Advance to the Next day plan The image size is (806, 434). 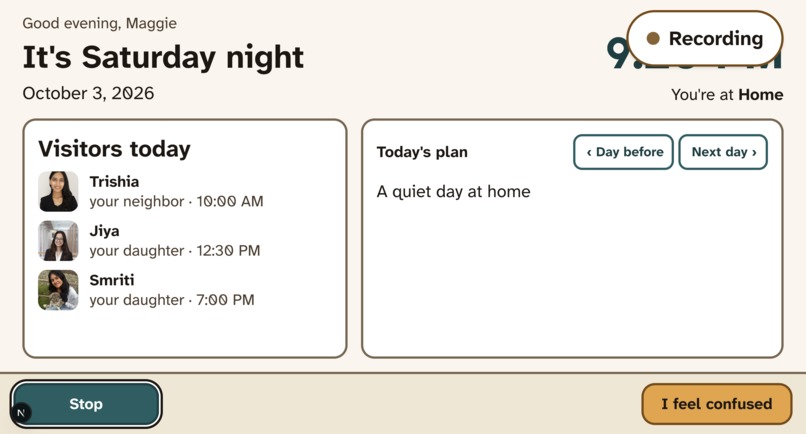click(x=723, y=152)
